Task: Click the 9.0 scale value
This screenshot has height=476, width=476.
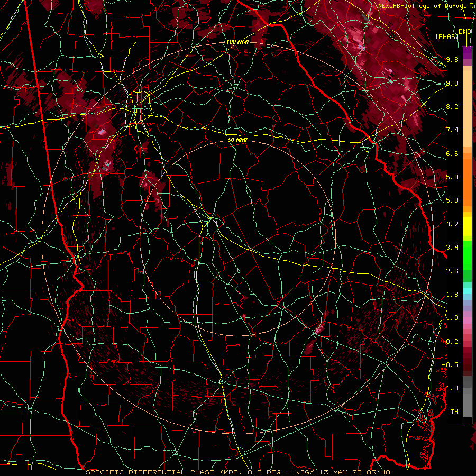Action: (452, 83)
